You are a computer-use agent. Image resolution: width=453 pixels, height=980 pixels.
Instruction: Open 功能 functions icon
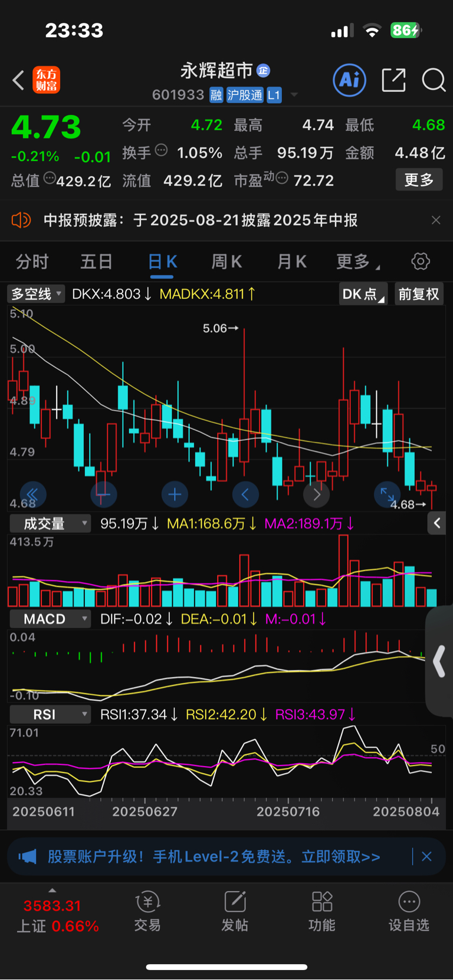pyautogui.click(x=322, y=912)
